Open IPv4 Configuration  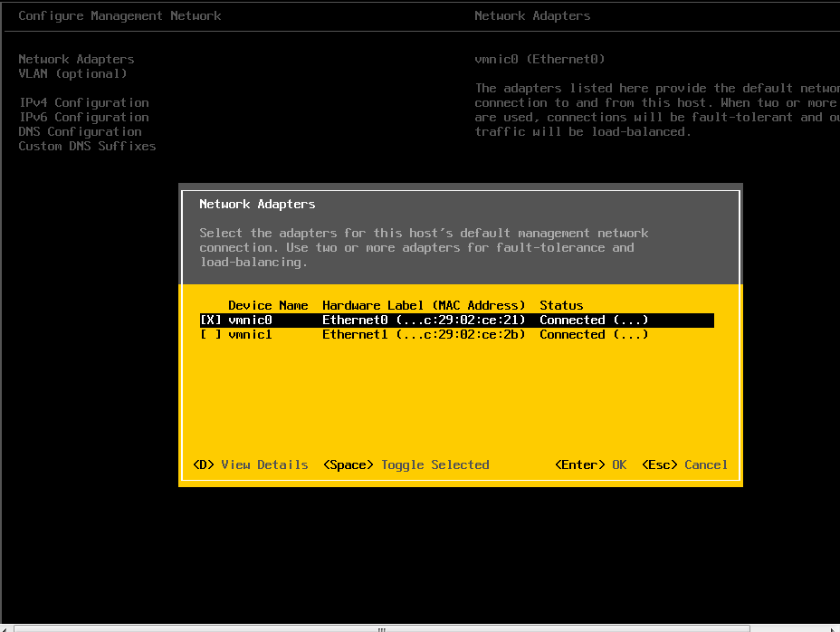tap(83, 102)
